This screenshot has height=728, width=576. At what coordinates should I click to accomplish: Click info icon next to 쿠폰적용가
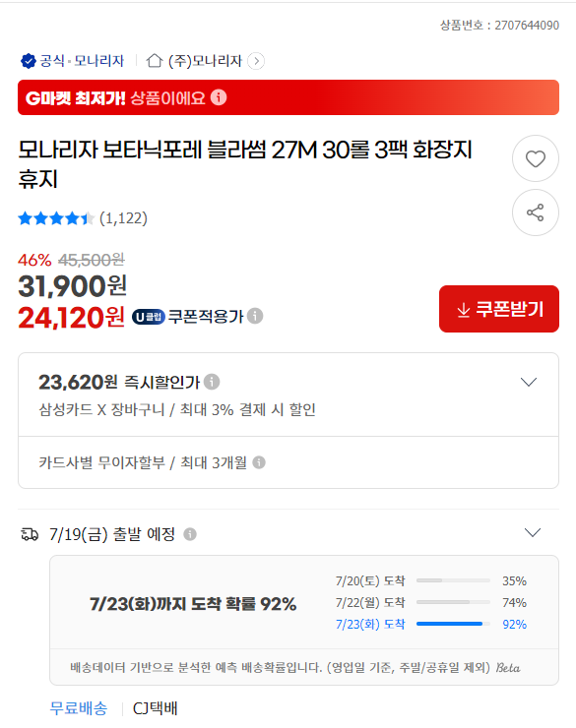[255, 316]
